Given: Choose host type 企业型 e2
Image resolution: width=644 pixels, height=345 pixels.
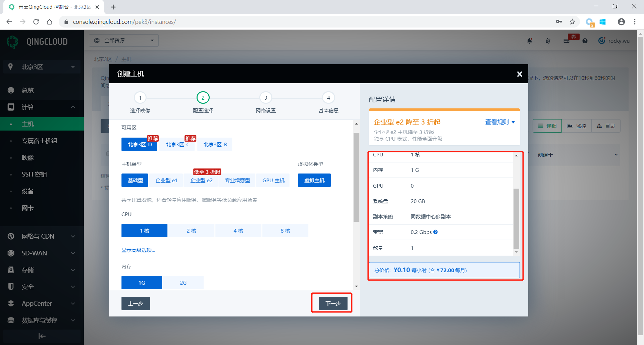Looking at the screenshot, I should (201, 180).
